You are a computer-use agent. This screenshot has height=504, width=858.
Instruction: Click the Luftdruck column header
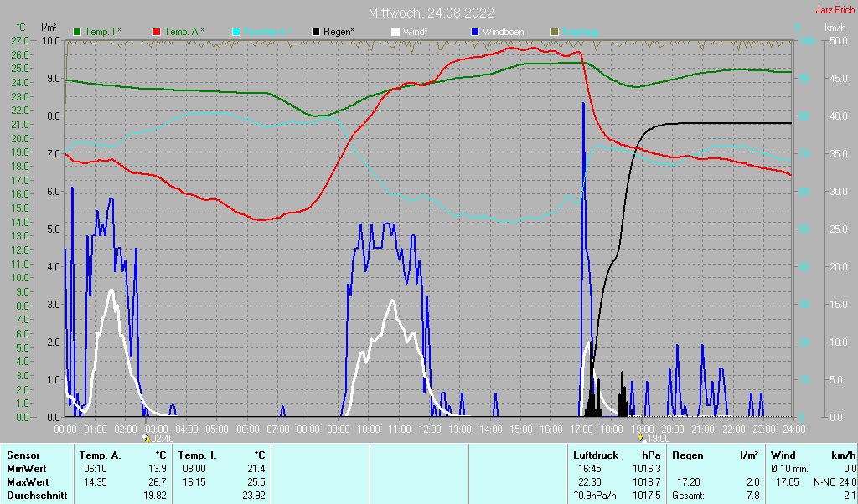(595, 455)
